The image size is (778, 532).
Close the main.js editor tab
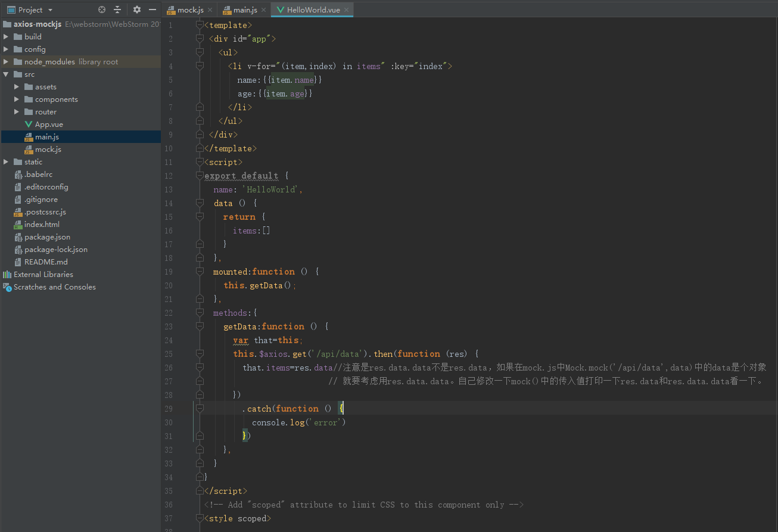click(263, 10)
